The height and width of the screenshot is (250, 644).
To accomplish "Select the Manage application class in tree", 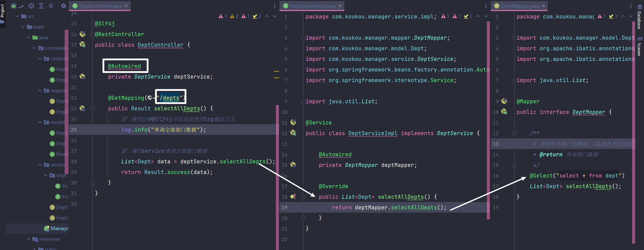I will [x=56, y=229].
